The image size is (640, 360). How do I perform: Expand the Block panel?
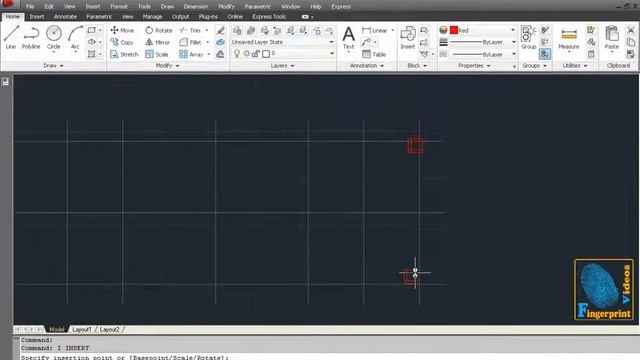(417, 65)
